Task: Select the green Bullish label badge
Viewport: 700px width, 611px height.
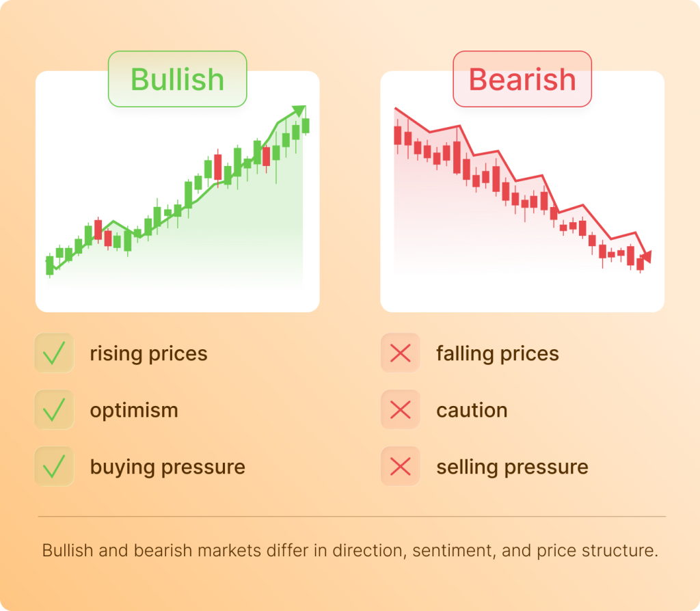Action: pyautogui.click(x=177, y=79)
